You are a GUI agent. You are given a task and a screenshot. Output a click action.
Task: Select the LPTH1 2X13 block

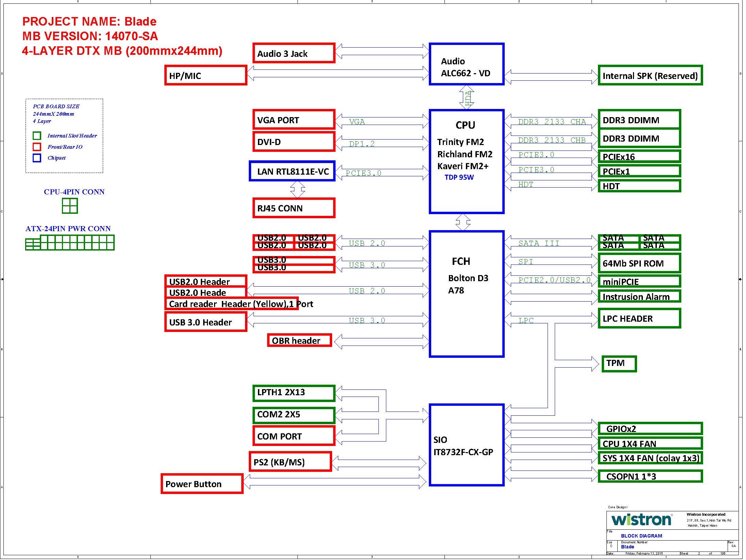coord(294,393)
